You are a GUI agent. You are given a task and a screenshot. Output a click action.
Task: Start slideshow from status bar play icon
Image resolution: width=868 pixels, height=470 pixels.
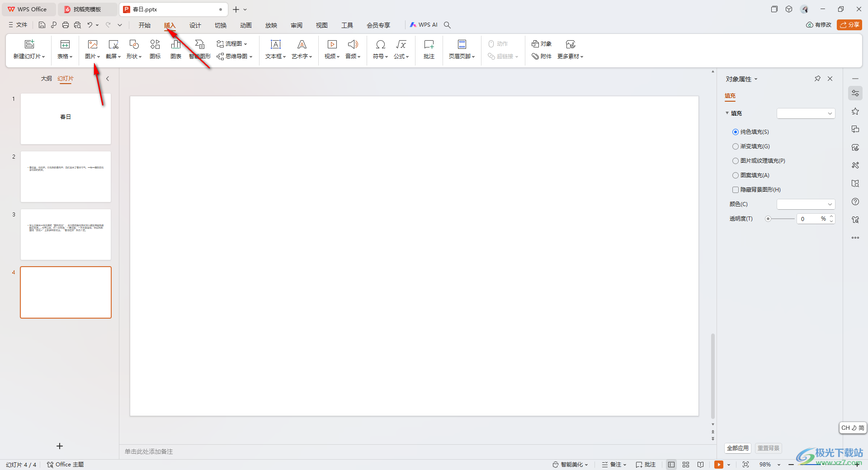[719, 465]
